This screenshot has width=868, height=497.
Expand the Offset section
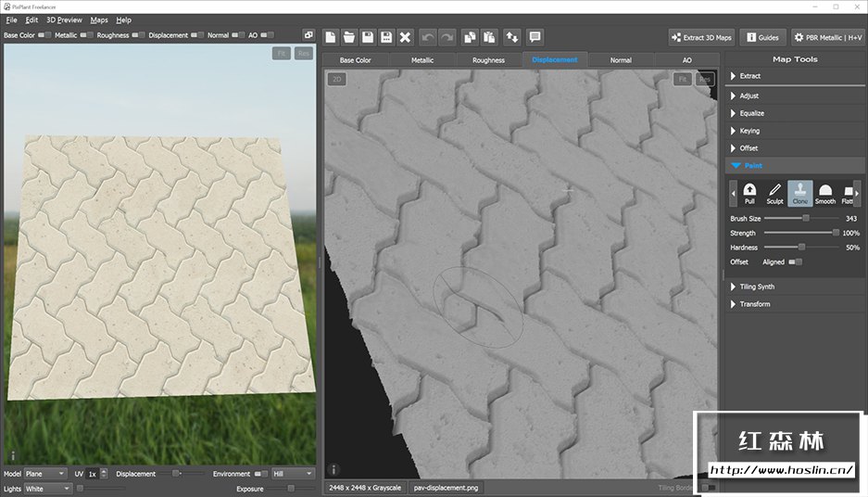[x=795, y=148]
